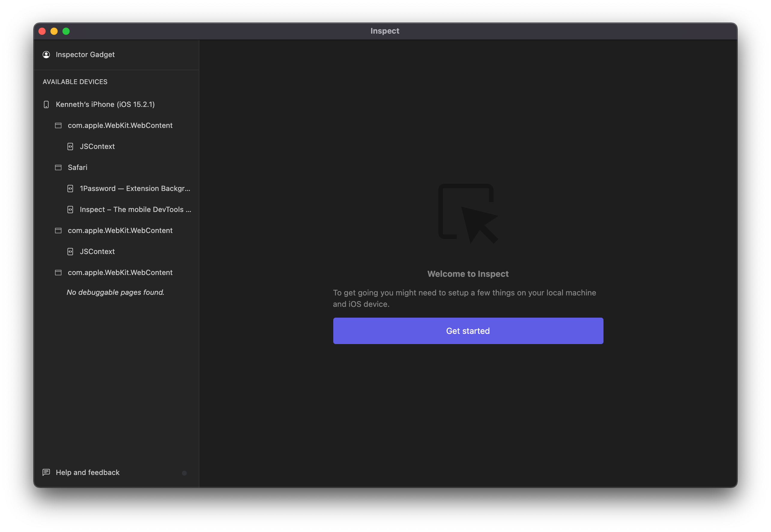Open the Inspector Gadget account menu
Screen dimensions: 771x532
tap(85, 55)
